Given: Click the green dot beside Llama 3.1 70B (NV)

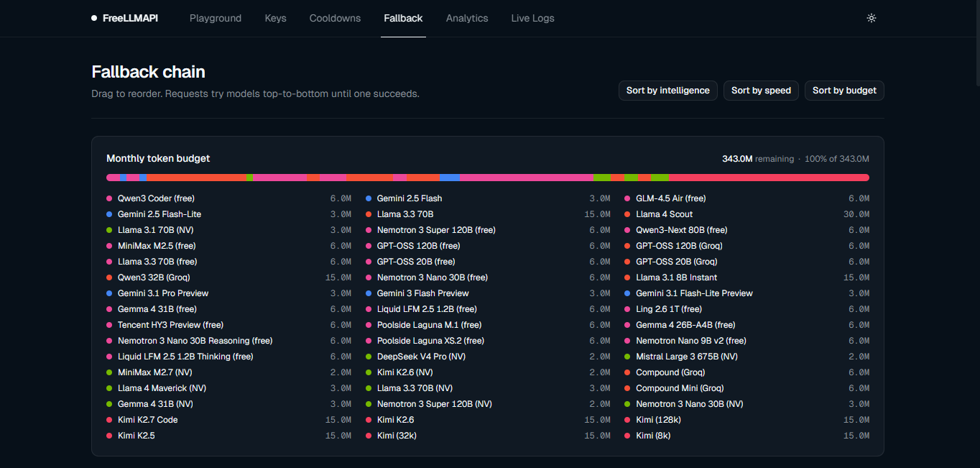Looking at the screenshot, I should coord(109,230).
